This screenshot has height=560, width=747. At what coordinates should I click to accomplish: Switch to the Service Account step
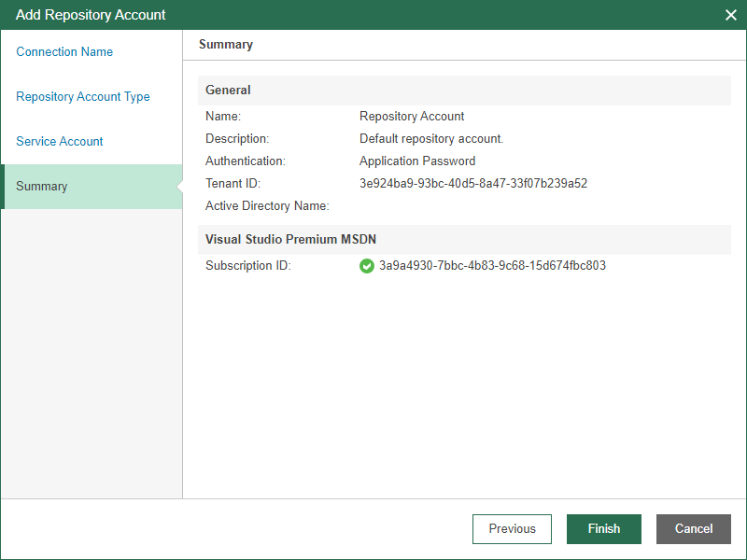(60, 142)
